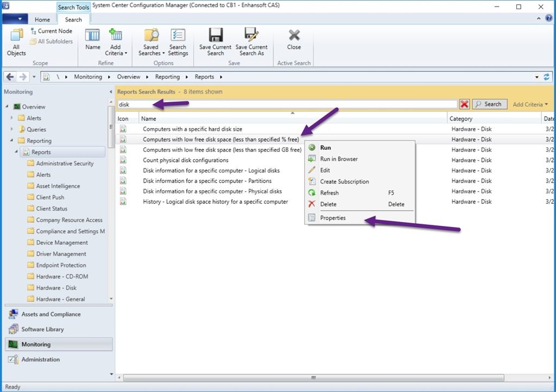The width and height of the screenshot is (556, 392).
Task: Select Disk information report for Partitions
Action: pyautogui.click(x=207, y=181)
